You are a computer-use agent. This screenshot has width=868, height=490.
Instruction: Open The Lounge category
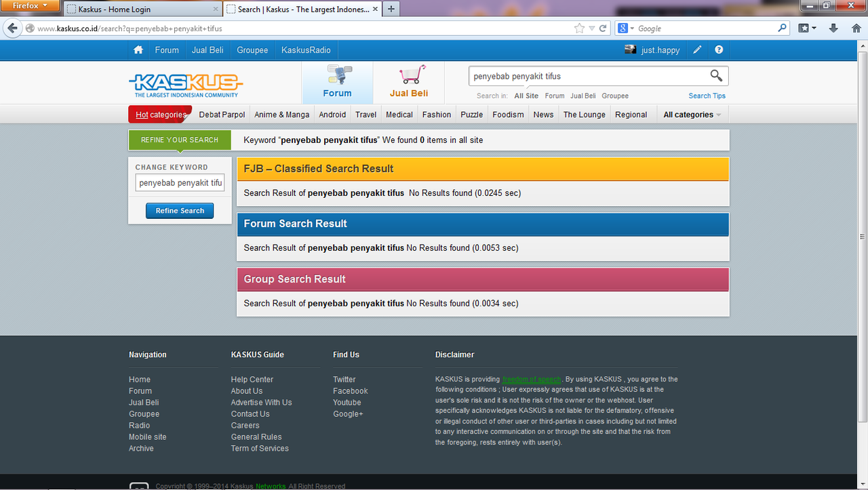(x=585, y=115)
